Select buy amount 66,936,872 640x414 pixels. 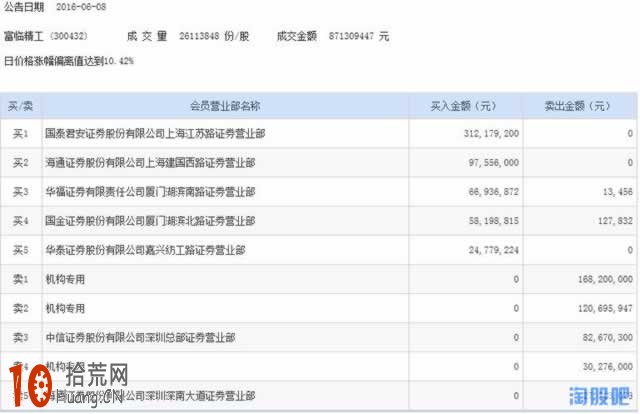pos(494,192)
